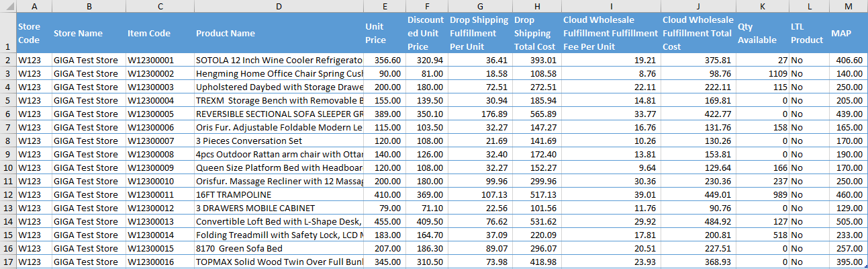
Task: Click the MAP value 406.60
Action: point(849,60)
